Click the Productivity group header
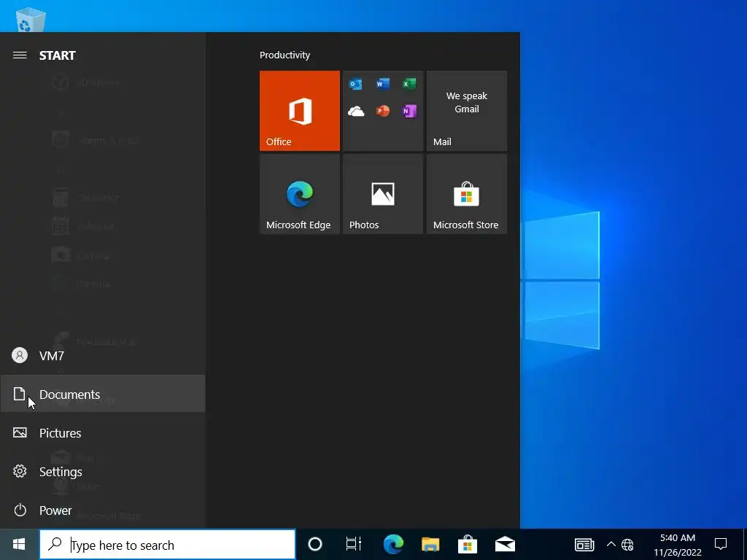The image size is (747, 560). [285, 55]
